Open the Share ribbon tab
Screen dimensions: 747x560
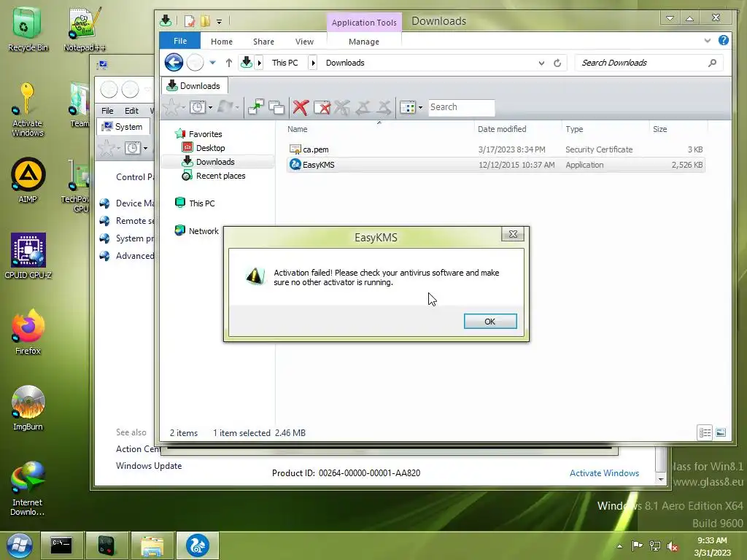[263, 42]
